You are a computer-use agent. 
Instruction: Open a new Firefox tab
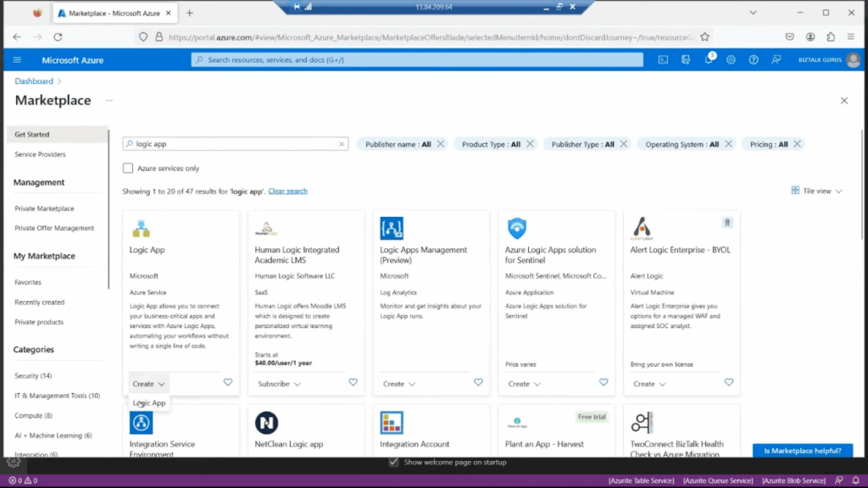pyautogui.click(x=190, y=13)
